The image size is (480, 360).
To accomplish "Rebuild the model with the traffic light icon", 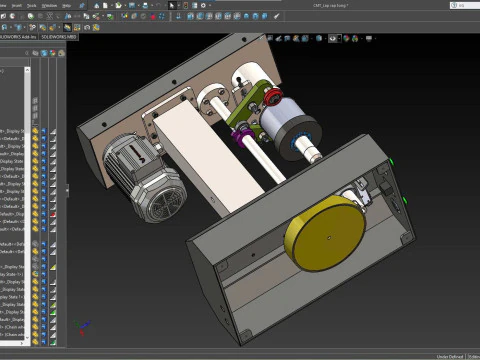I will pos(186,6).
